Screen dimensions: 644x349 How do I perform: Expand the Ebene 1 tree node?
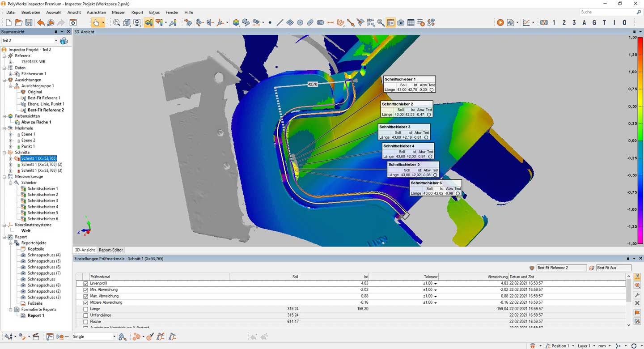click(11, 134)
